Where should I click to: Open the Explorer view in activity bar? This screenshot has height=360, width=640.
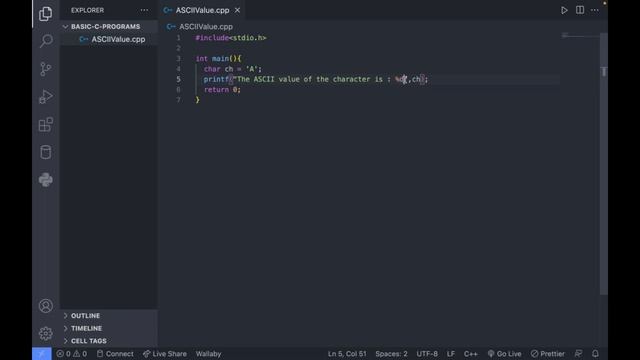(46, 13)
